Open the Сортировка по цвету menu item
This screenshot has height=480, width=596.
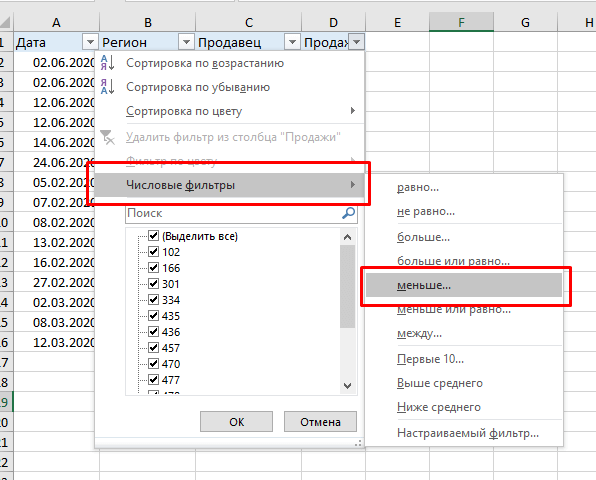click(230, 111)
